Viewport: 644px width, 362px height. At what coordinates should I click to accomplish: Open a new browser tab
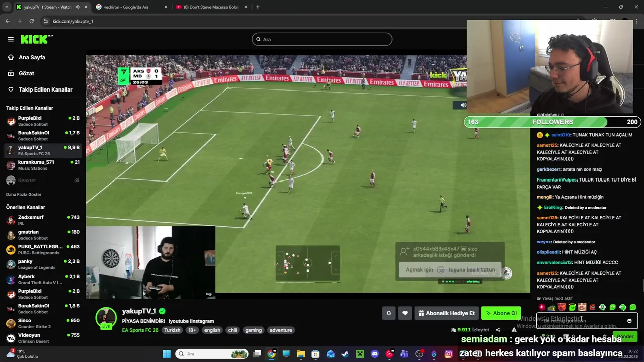click(258, 7)
